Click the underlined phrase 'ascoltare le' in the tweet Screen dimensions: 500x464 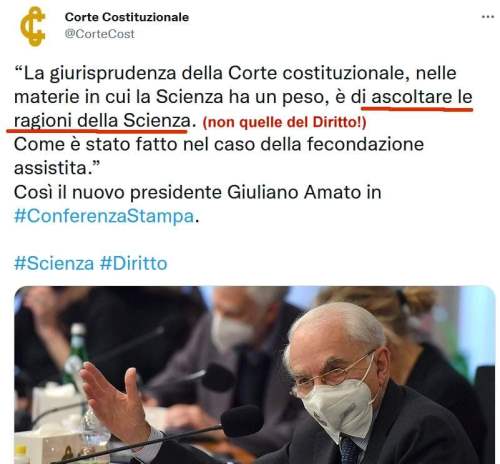[x=422, y=97]
